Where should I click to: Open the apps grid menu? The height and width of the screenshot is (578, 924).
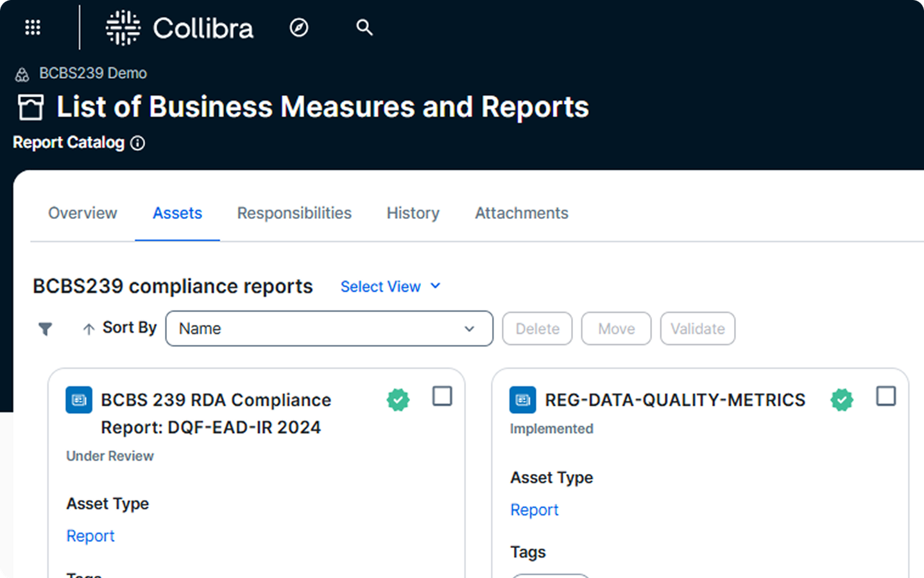(33, 28)
